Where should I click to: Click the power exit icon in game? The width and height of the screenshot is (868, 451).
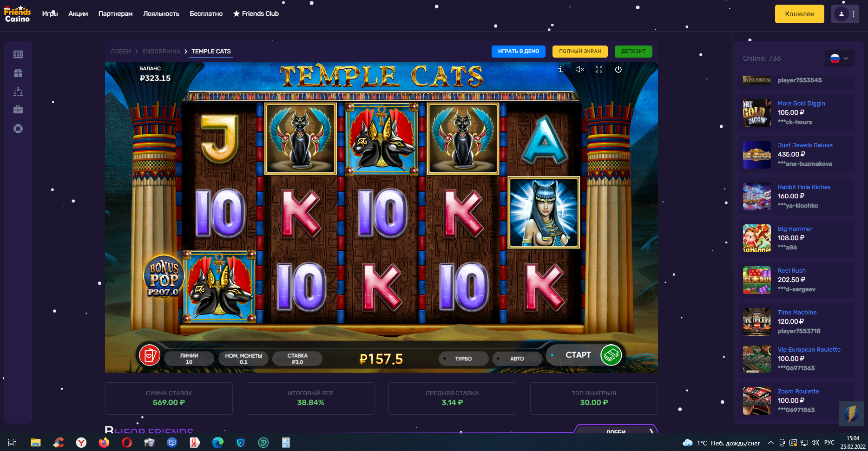tap(618, 70)
